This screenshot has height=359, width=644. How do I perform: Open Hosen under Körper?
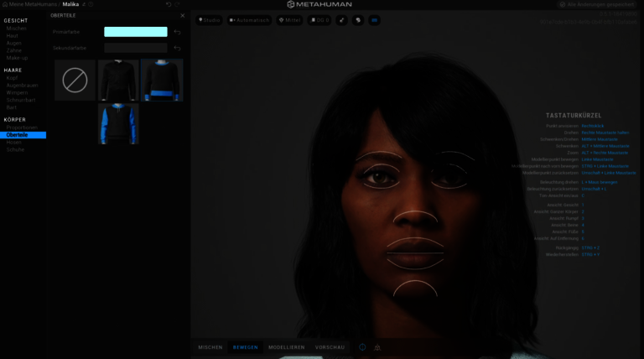pos(14,143)
